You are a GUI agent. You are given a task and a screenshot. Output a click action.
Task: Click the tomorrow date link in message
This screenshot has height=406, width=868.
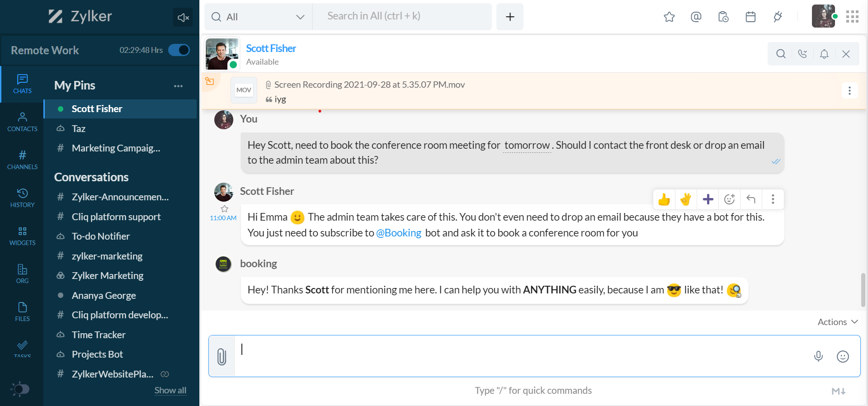(527, 145)
